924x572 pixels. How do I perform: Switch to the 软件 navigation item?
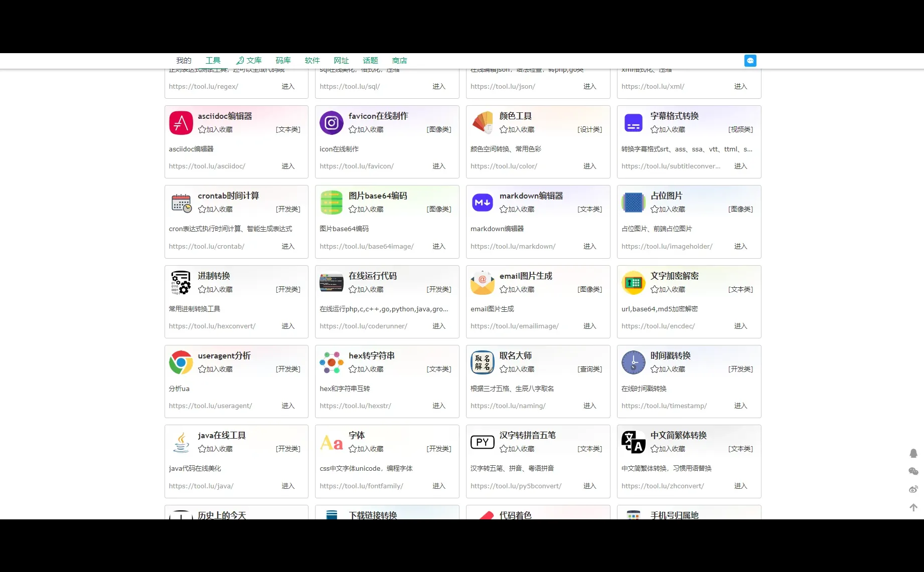point(313,61)
